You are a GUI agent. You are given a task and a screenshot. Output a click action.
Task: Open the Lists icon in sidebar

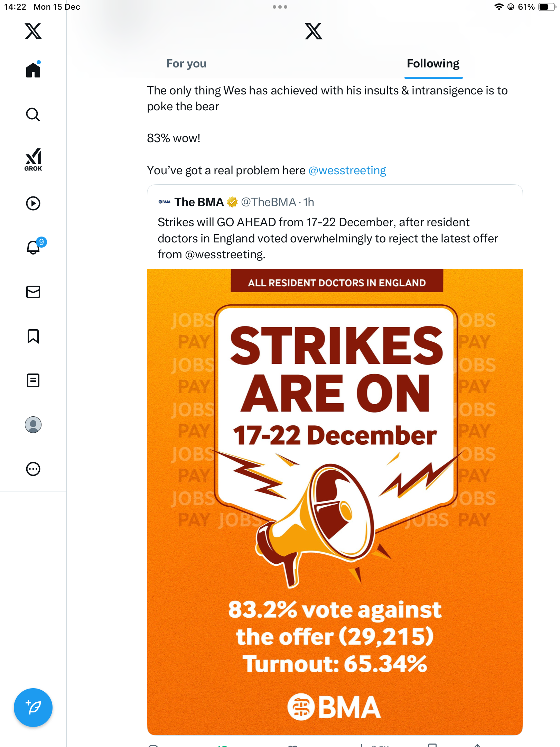tap(33, 380)
